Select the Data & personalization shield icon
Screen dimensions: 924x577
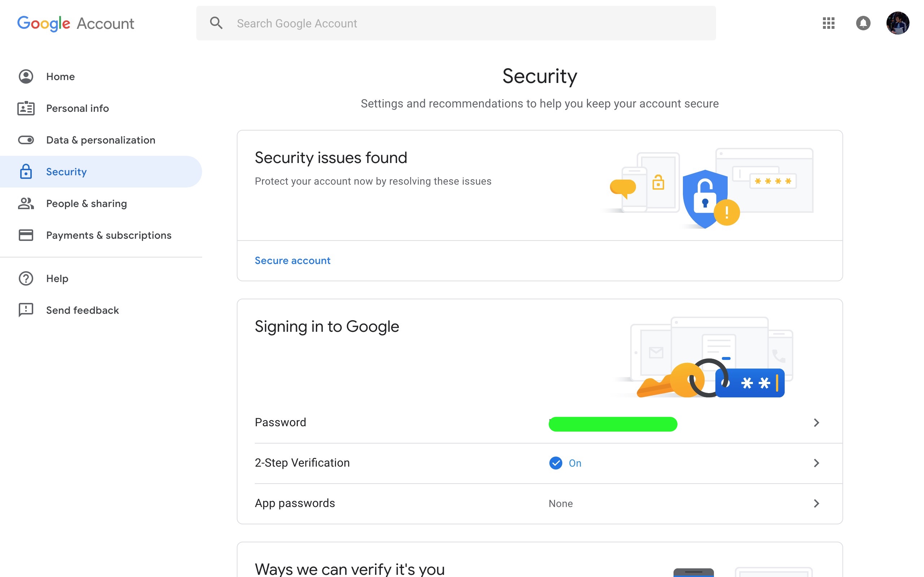(25, 140)
